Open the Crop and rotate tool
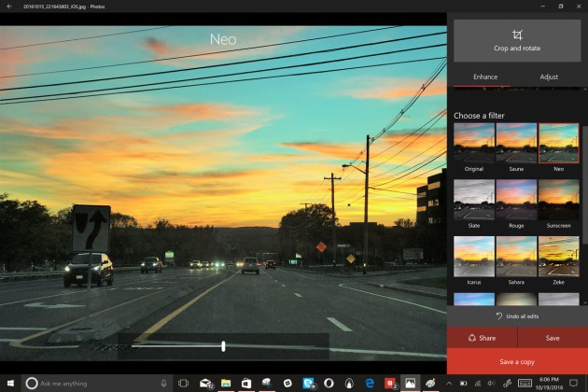The width and height of the screenshot is (588, 392). coord(517,40)
